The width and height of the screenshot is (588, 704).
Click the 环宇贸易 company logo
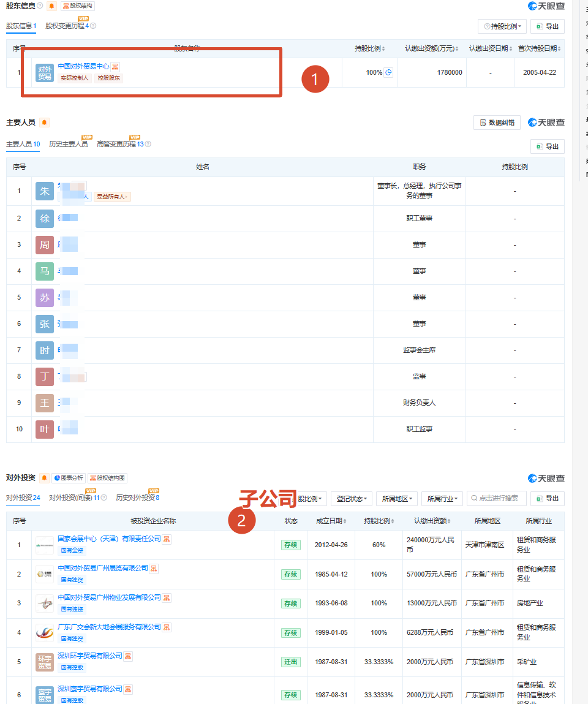(45, 662)
